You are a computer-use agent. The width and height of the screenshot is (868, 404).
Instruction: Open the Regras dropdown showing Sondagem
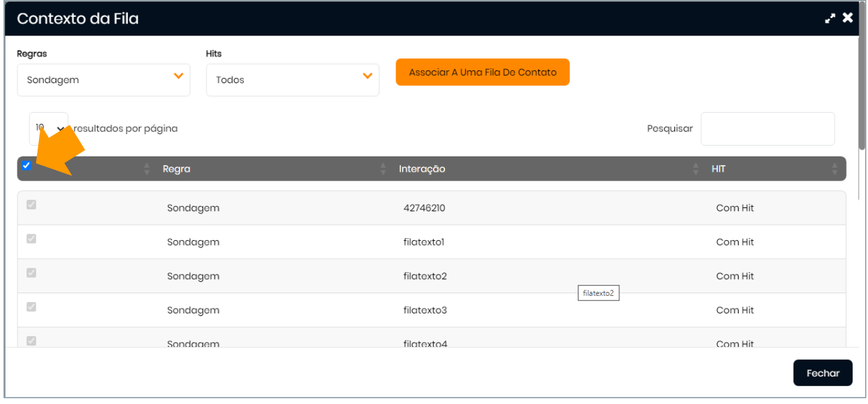(x=103, y=80)
